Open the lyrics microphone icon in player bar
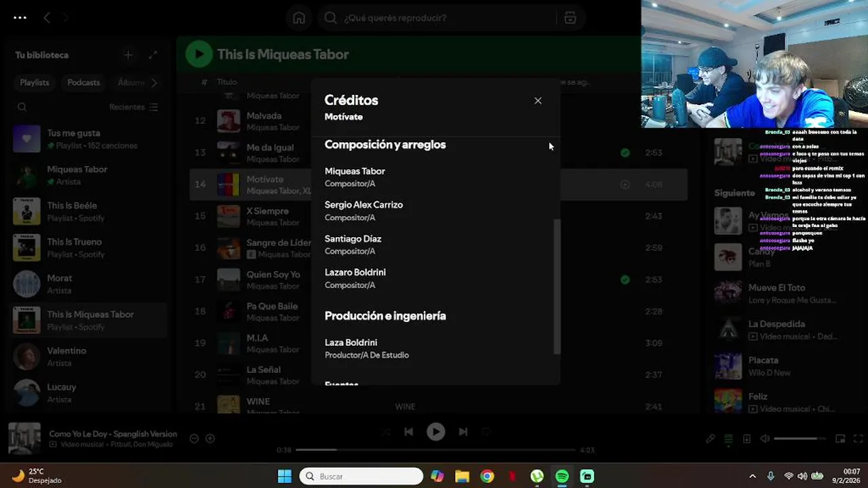The height and width of the screenshot is (488, 868). (x=710, y=439)
